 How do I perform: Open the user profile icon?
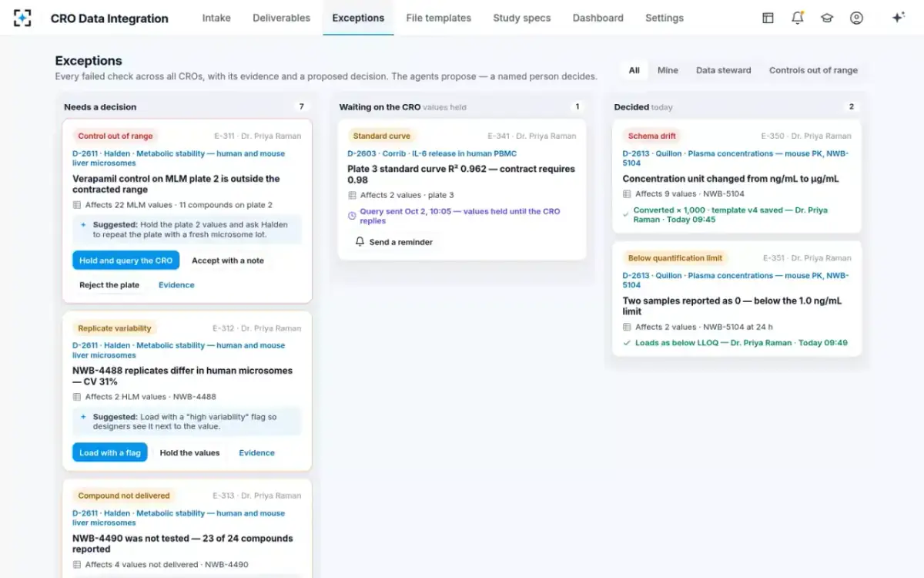point(856,18)
